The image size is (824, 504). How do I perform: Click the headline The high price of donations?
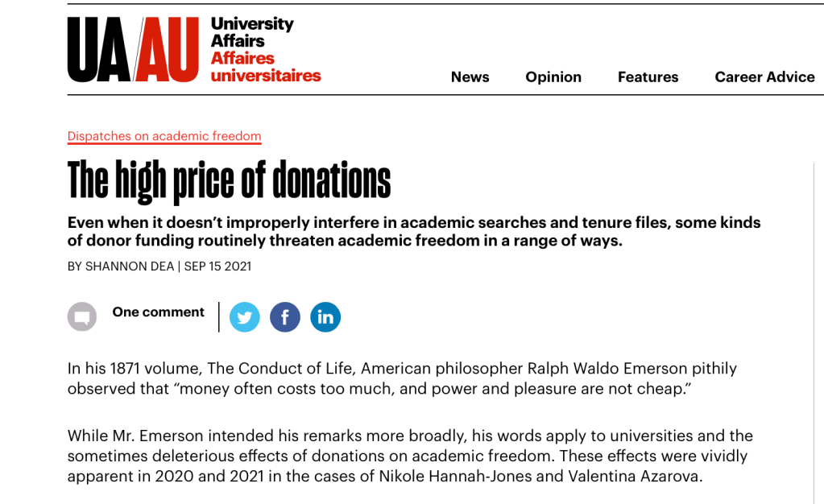tap(229, 180)
